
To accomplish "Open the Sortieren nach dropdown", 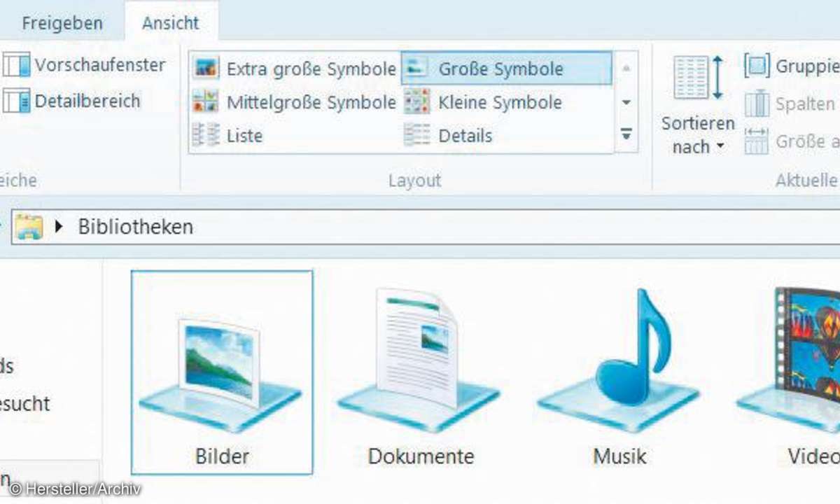I will pyautogui.click(x=698, y=106).
